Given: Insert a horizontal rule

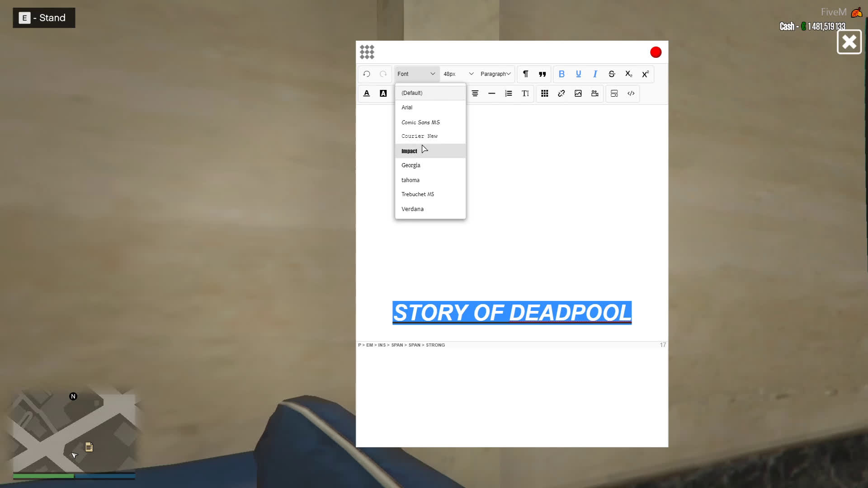Looking at the screenshot, I should coord(492,94).
